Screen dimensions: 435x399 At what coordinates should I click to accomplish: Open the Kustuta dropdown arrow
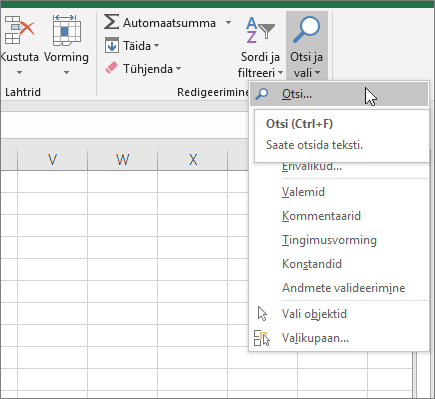pos(19,72)
